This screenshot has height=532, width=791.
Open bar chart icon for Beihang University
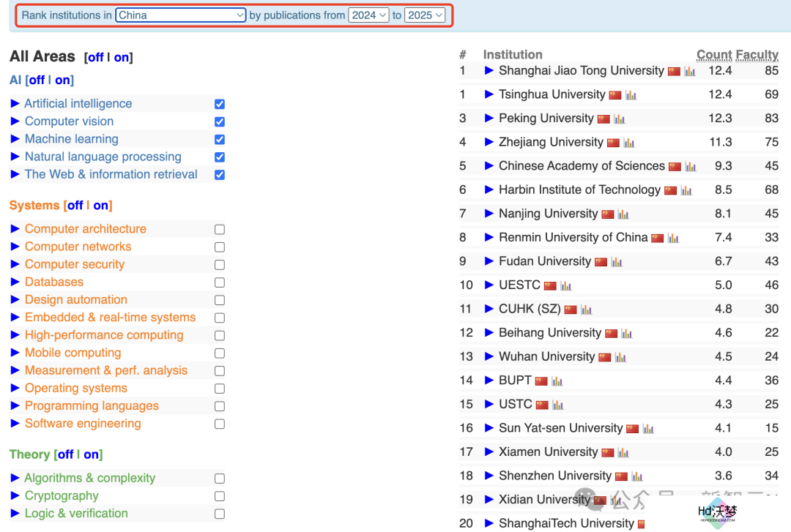[626, 333]
